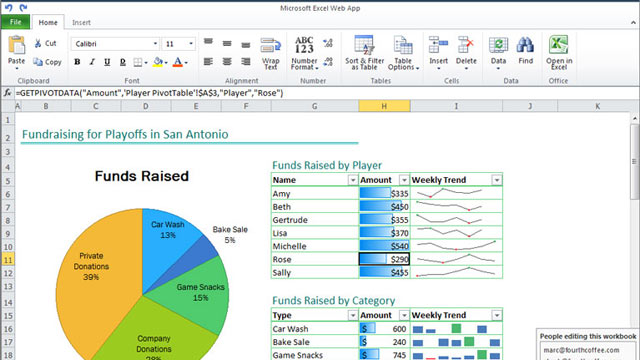Select Bottom Align icon
This screenshot has height=360, width=640.
(246, 44)
